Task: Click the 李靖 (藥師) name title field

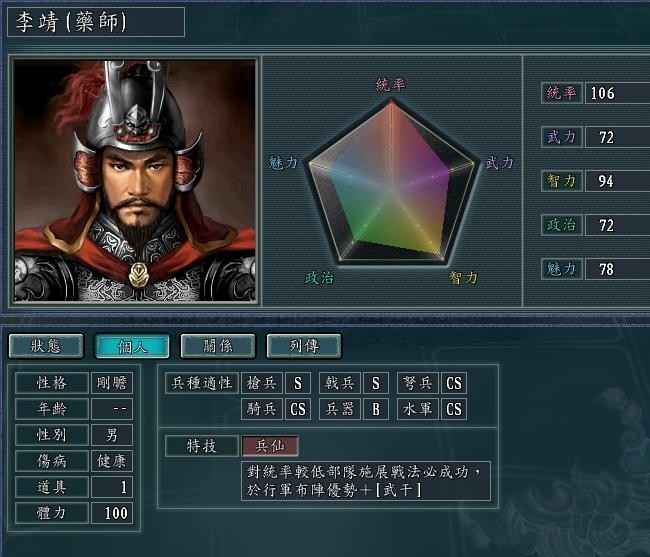Action: (x=96, y=22)
